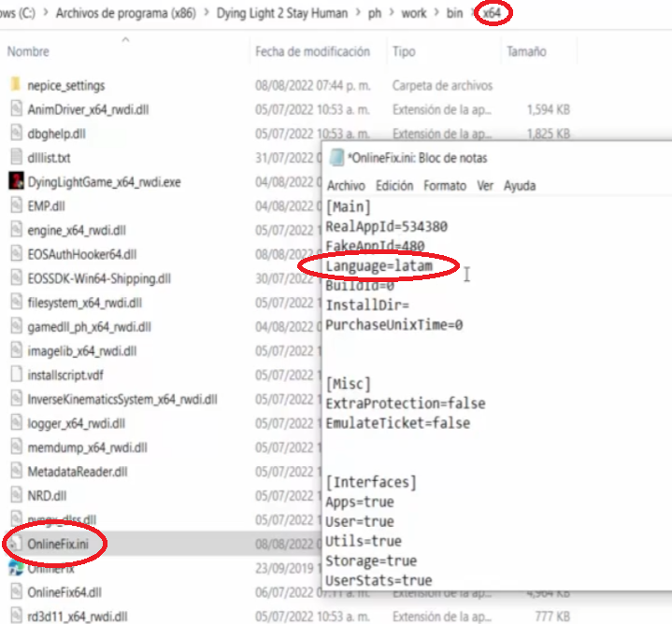
Task: Place cursor on InstallDir= line
Action: tap(367, 305)
